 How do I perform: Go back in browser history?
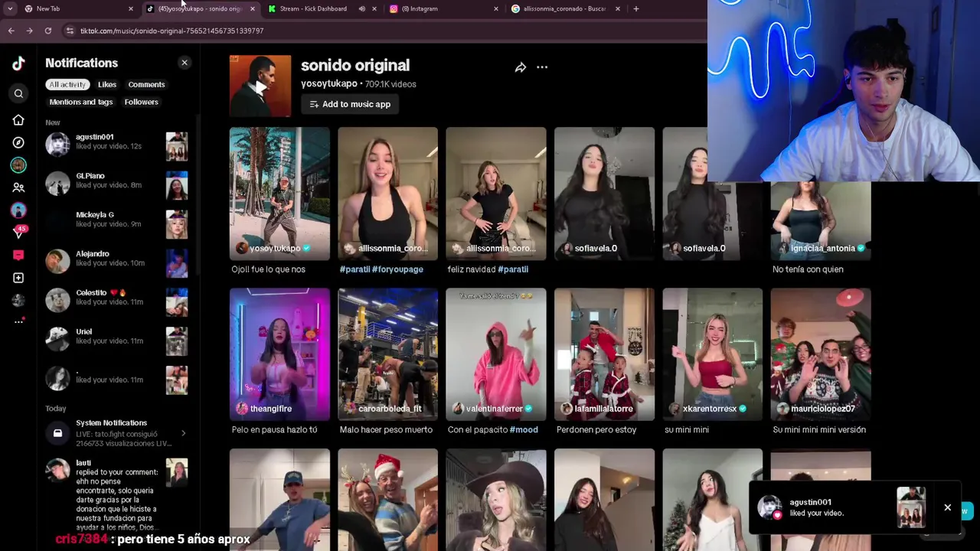coord(11,31)
